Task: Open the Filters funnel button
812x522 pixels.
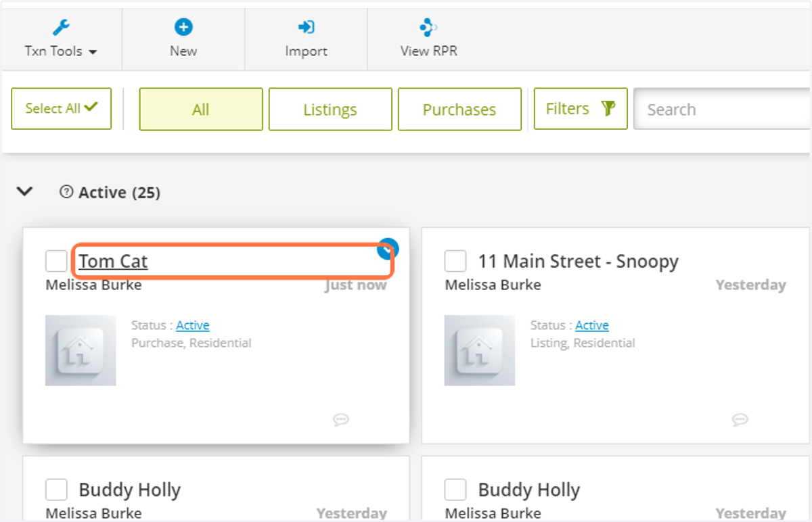Action: click(x=581, y=109)
